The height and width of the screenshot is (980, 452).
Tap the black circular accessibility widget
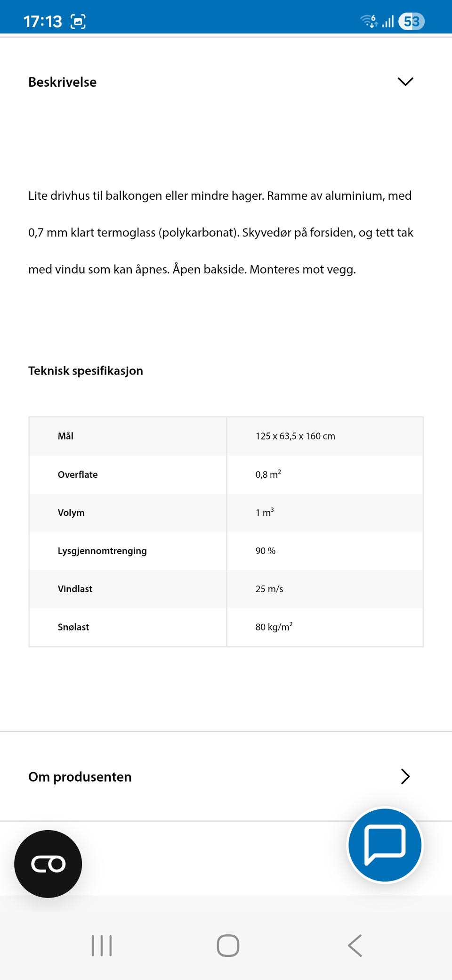(x=48, y=863)
